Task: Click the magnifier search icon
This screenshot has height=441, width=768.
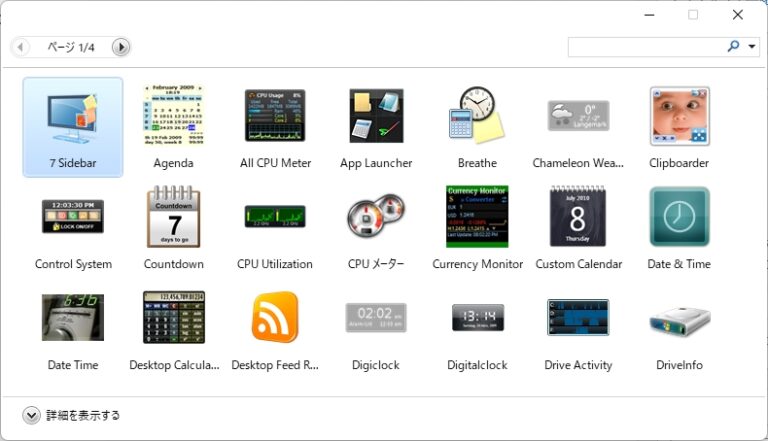Action: (733, 47)
